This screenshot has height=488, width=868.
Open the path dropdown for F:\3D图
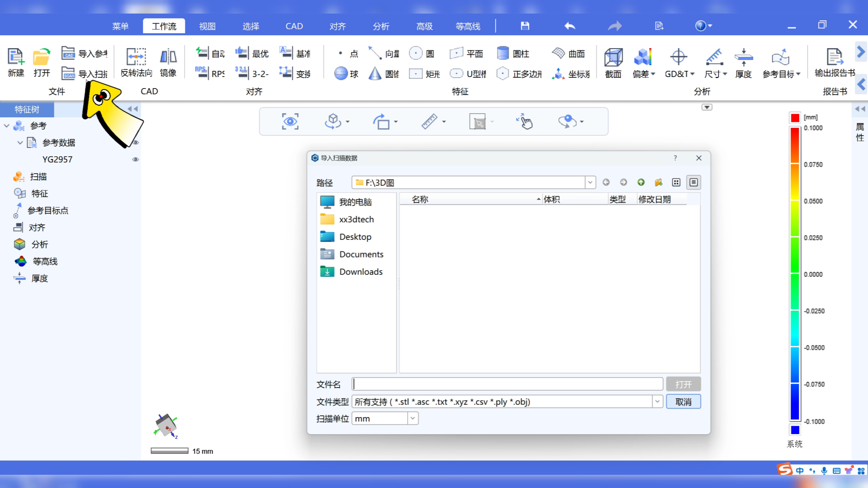click(590, 182)
